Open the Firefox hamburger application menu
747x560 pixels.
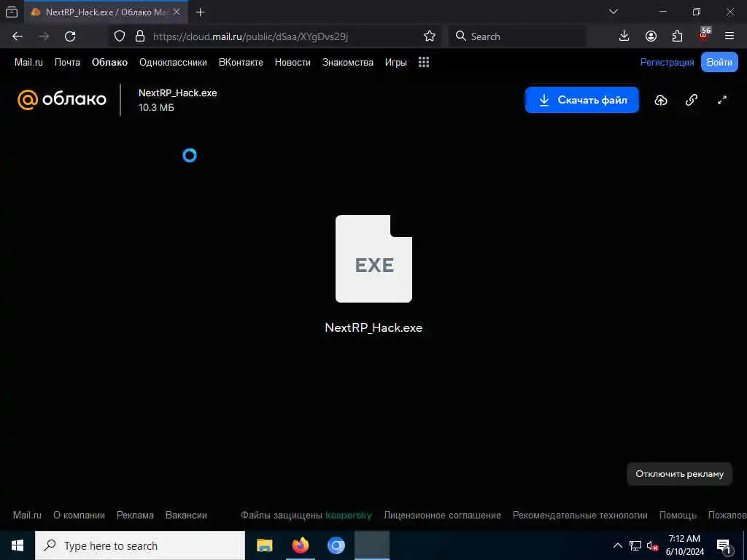coord(729,36)
